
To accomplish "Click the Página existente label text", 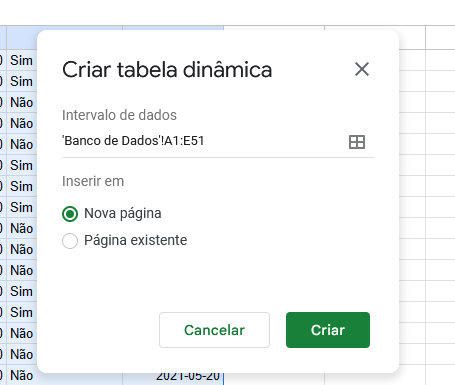I will pyautogui.click(x=136, y=240).
